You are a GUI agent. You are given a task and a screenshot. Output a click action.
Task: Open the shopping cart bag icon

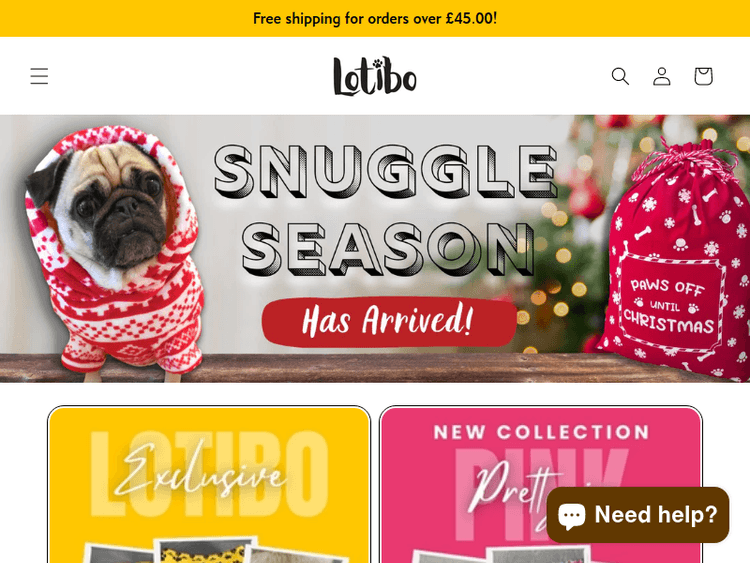[703, 76]
